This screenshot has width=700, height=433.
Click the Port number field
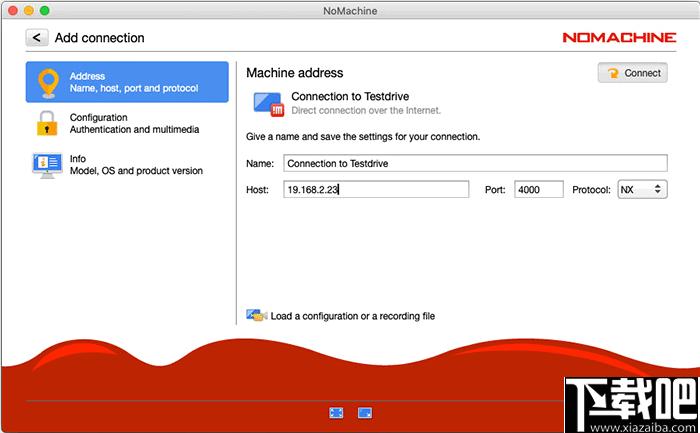(x=539, y=189)
